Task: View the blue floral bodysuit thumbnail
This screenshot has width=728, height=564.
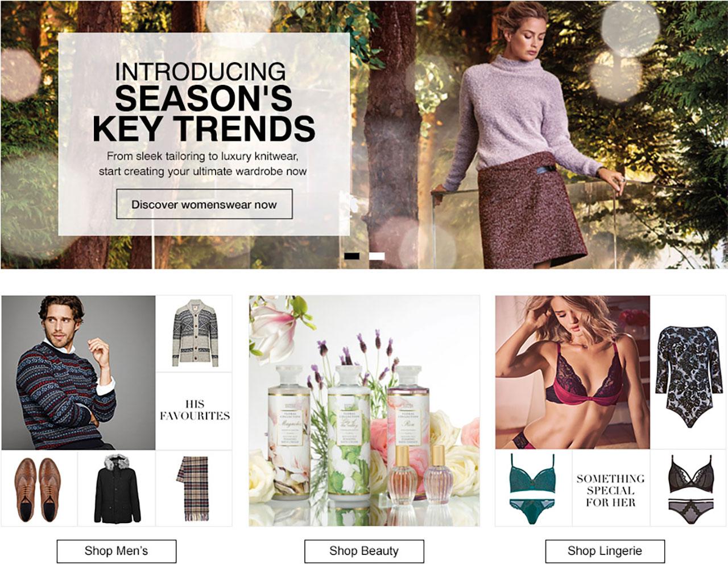Action: point(688,372)
